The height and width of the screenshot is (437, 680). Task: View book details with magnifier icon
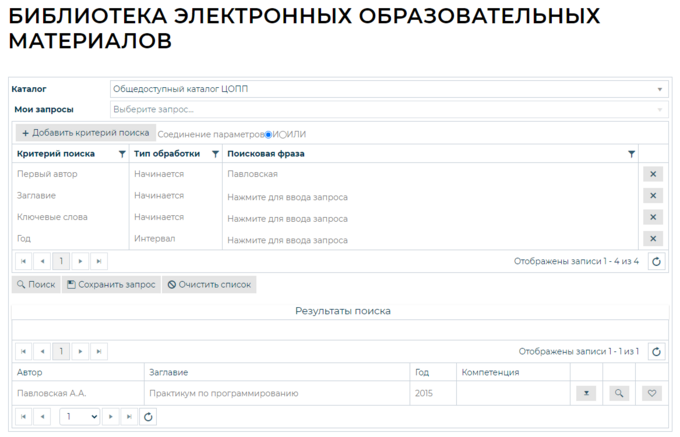(x=619, y=393)
